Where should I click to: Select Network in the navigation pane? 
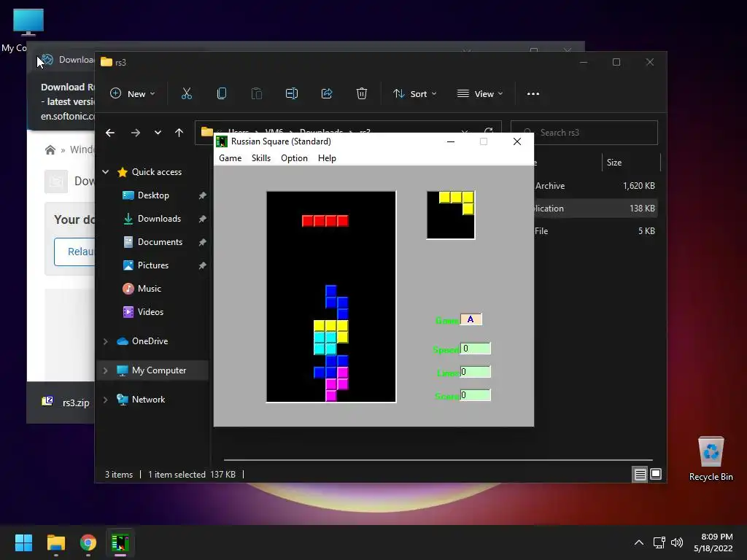148,400
